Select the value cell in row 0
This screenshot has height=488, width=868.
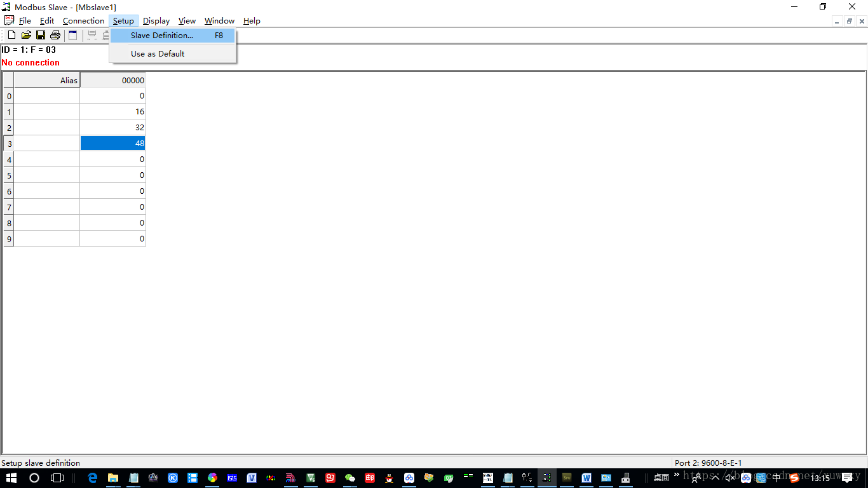(113, 96)
